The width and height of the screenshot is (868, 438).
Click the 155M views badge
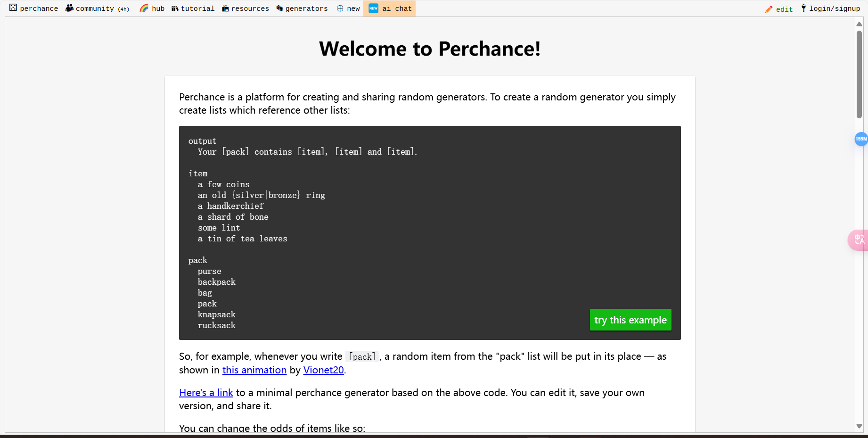(861, 139)
